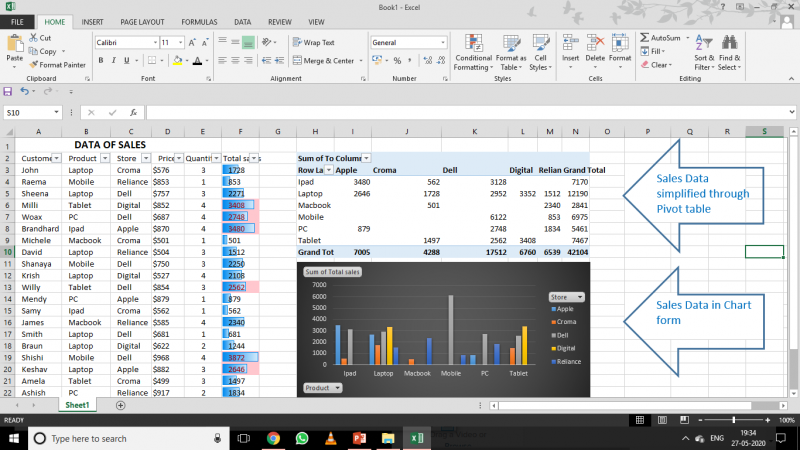Open Sort & Filter
800x450 pixels.
[x=704, y=53]
